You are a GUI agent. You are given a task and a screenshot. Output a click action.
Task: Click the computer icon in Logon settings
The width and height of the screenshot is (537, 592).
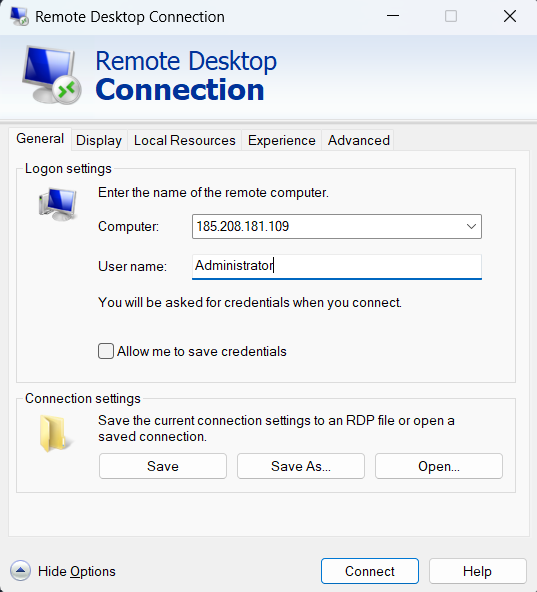(58, 204)
